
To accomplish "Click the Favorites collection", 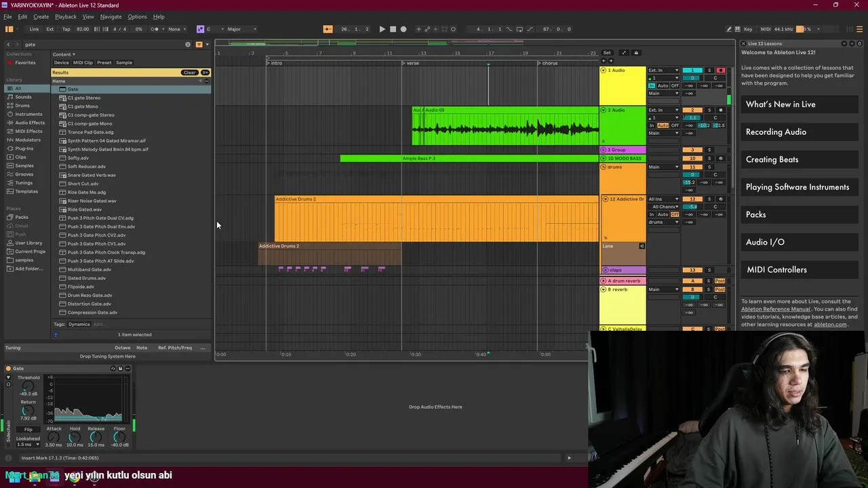I will coord(25,62).
